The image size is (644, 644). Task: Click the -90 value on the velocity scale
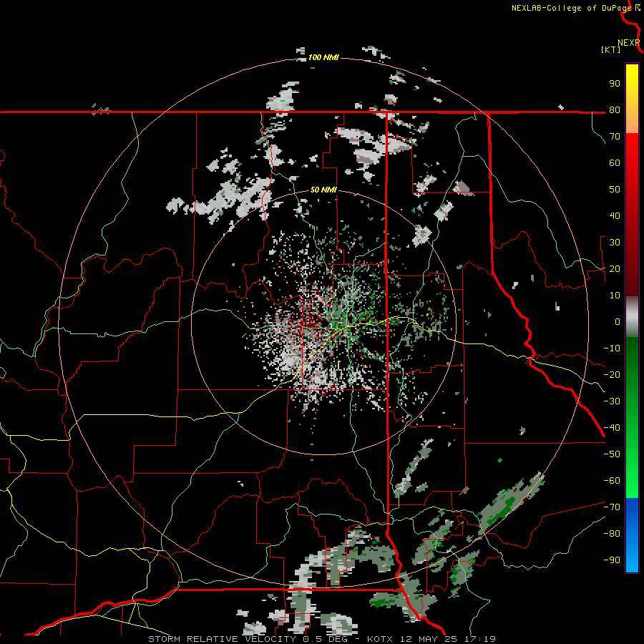(x=612, y=560)
